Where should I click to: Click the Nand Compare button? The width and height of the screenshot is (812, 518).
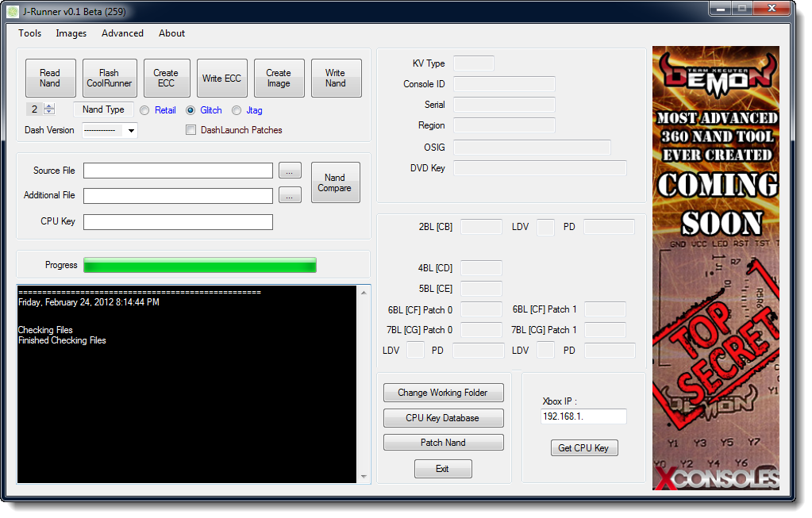coord(335,182)
